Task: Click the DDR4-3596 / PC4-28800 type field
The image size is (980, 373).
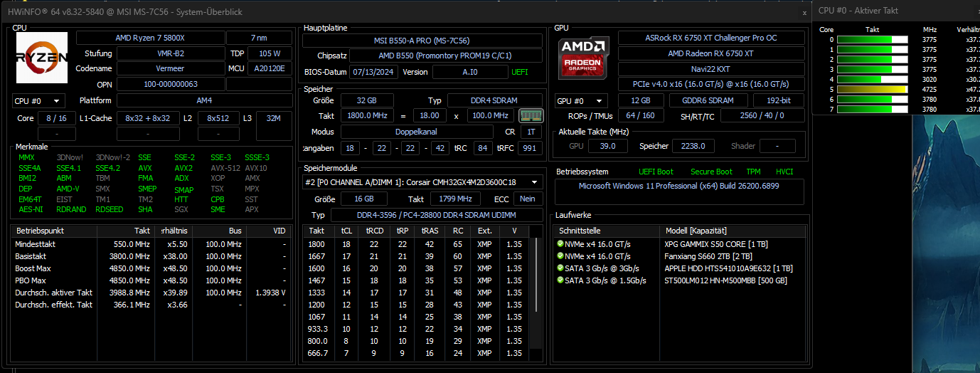Action: 437,215
